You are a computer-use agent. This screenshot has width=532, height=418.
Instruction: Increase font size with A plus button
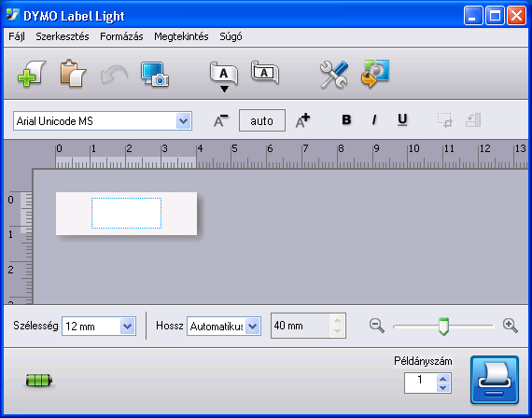[x=302, y=120]
